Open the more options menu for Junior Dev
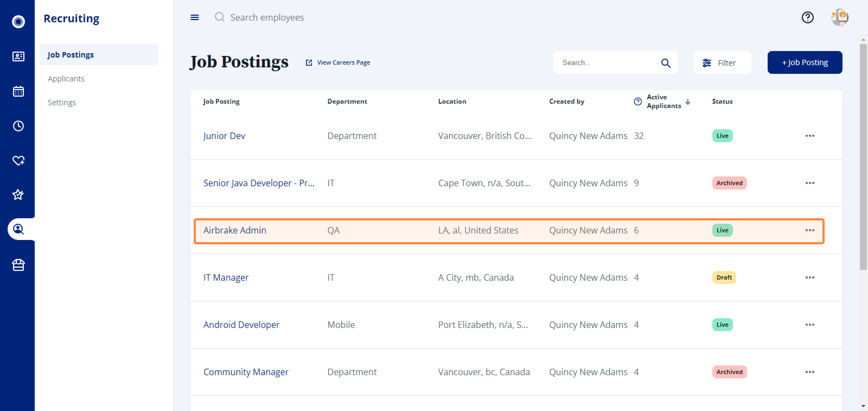Viewport: 868px width, 411px height. [x=810, y=136]
